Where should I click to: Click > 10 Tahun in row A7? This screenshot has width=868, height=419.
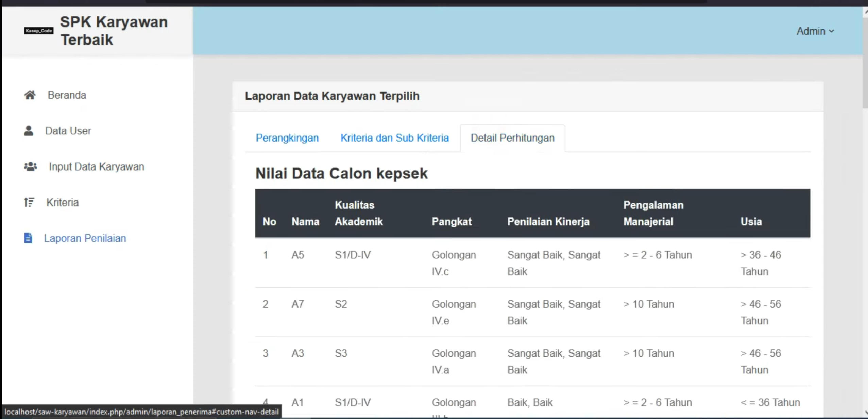coord(649,304)
